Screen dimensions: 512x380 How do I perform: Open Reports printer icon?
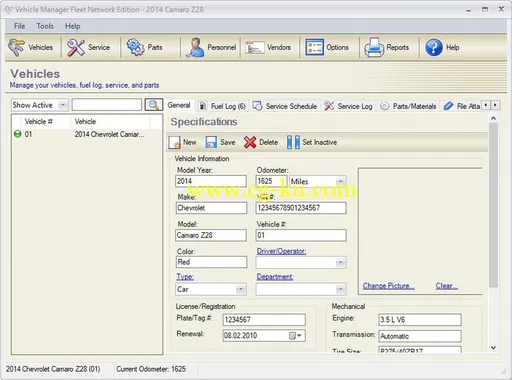tap(374, 47)
